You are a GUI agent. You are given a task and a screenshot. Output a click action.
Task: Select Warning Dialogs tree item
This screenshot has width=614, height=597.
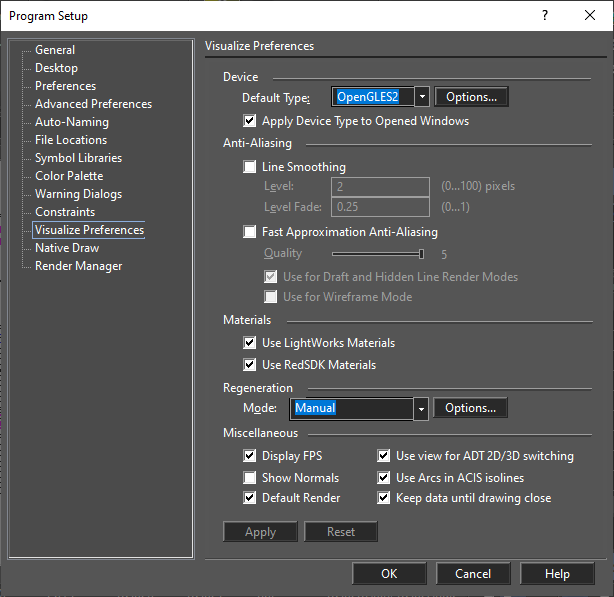point(78,194)
